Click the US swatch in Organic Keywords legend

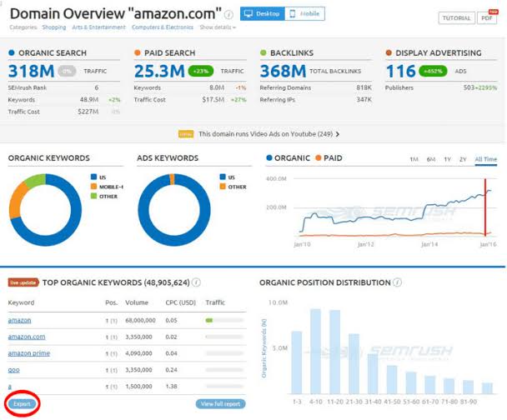(93, 177)
